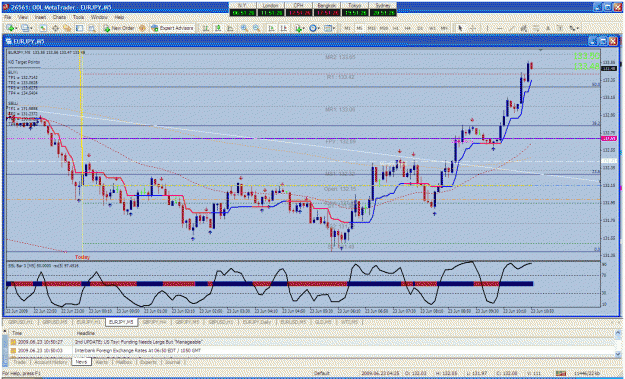
Task: Select the Fibonacci Retracement tool
Action: (x=536, y=28)
